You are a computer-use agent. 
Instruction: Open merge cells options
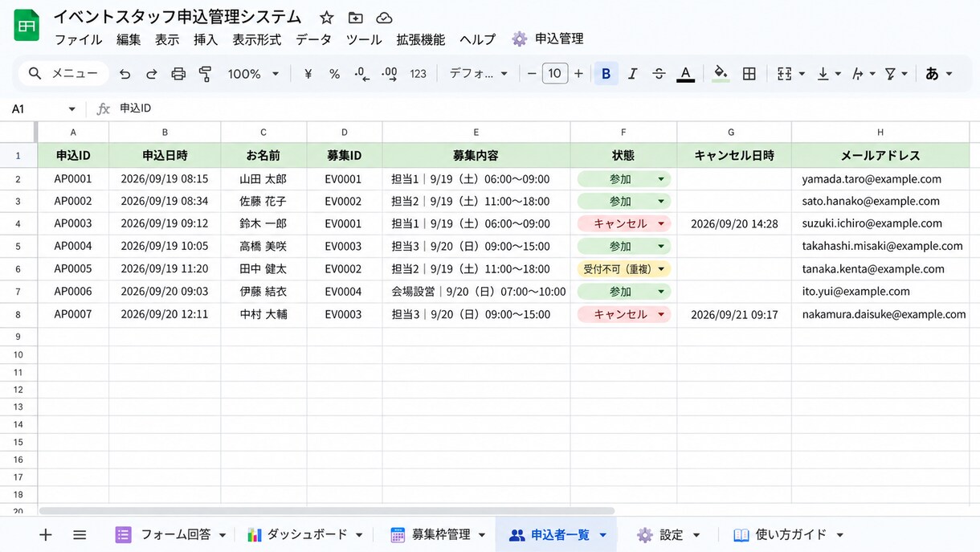coord(790,74)
